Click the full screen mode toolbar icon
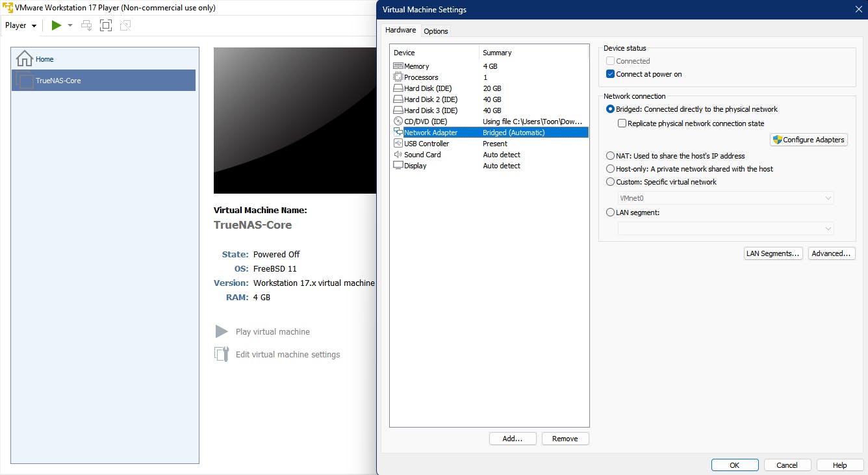This screenshot has width=868, height=475. click(x=106, y=25)
